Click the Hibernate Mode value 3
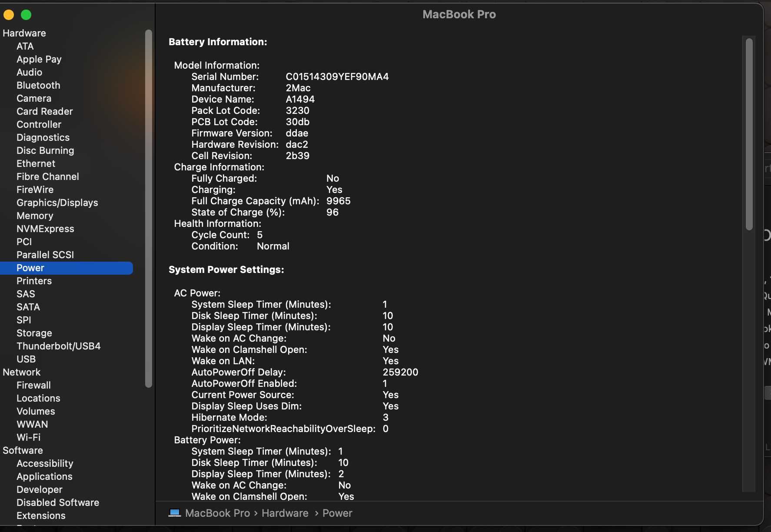Viewport: 771px width, 532px height. 385,417
